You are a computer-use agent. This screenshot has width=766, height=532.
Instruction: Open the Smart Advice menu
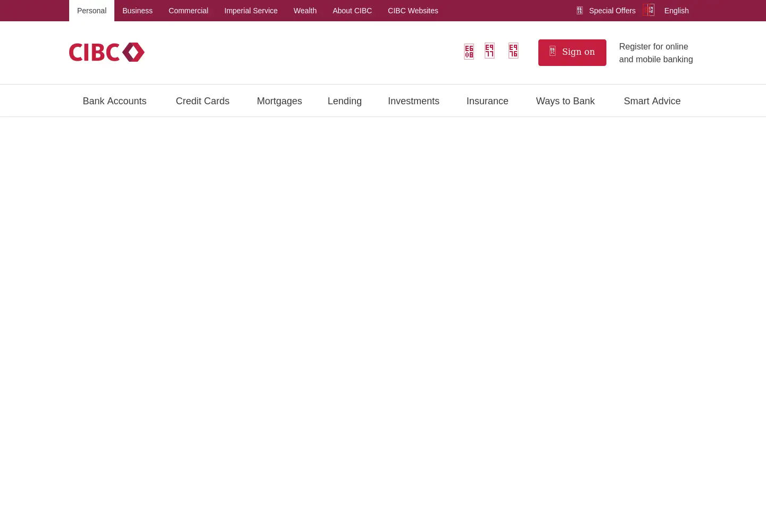[x=652, y=101]
